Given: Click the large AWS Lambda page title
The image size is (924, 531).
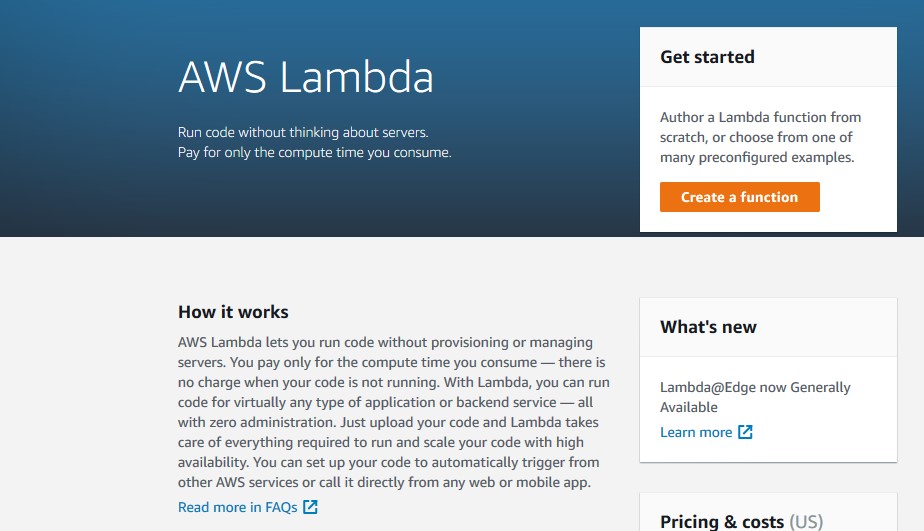Looking at the screenshot, I should [306, 77].
